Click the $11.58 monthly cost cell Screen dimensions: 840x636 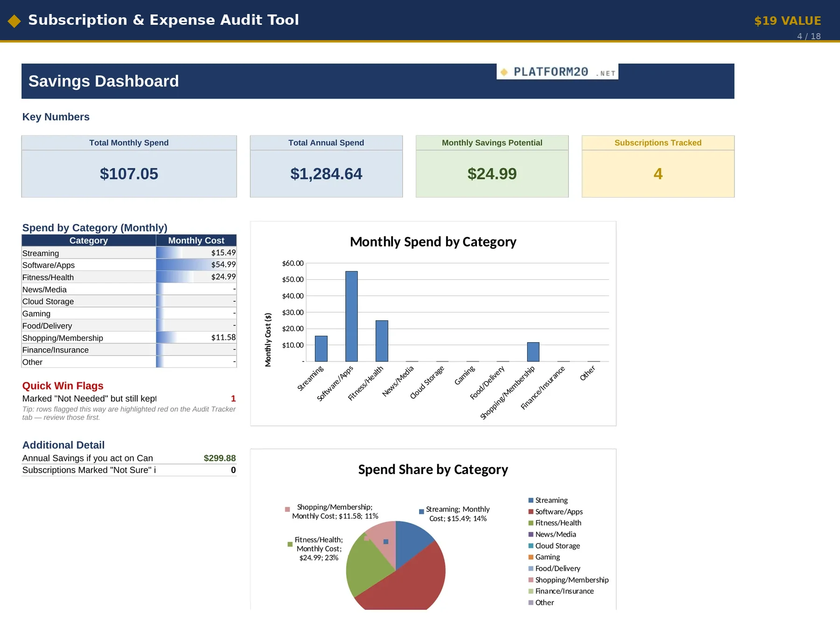(x=196, y=338)
